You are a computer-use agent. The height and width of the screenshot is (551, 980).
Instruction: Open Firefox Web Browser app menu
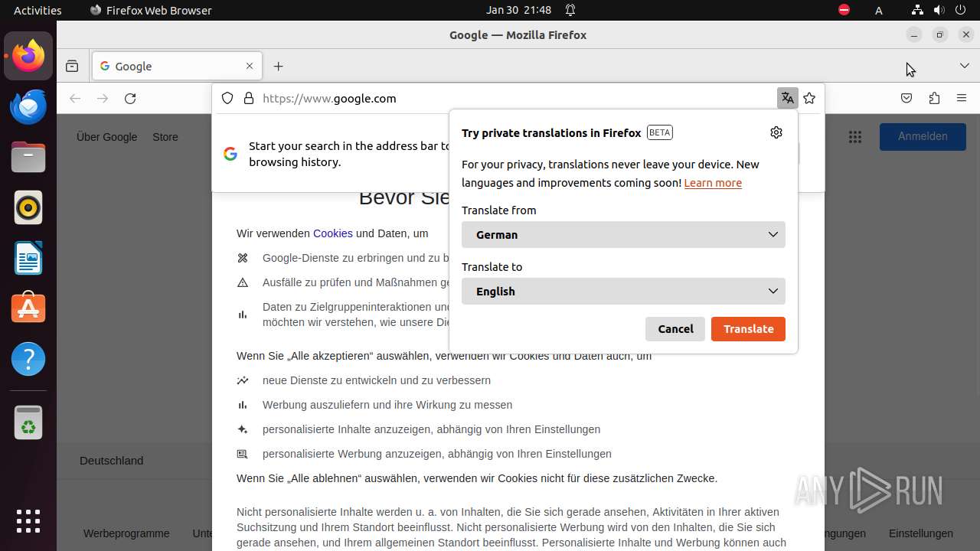151,10
